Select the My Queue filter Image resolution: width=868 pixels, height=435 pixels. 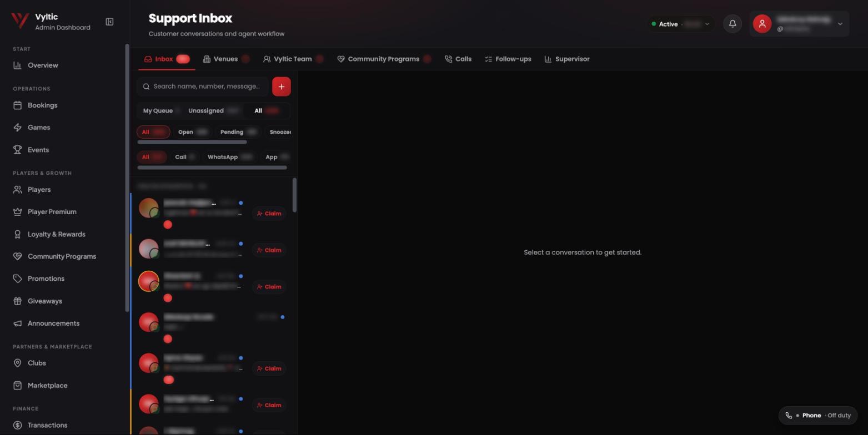(160, 111)
